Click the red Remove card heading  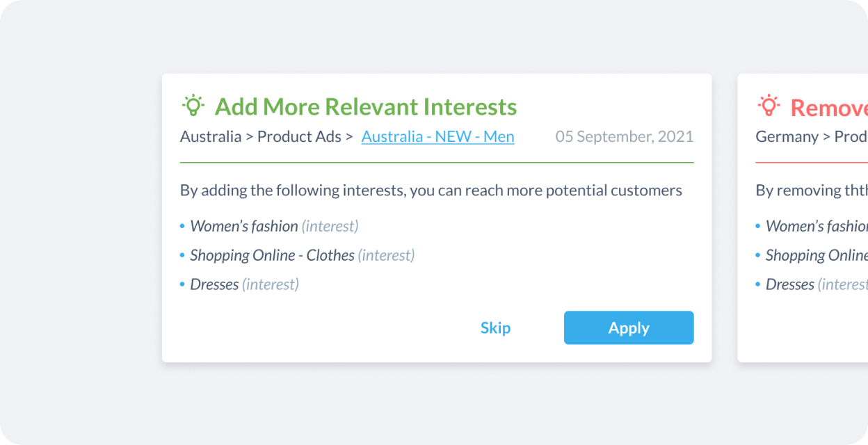pyautogui.click(x=829, y=107)
